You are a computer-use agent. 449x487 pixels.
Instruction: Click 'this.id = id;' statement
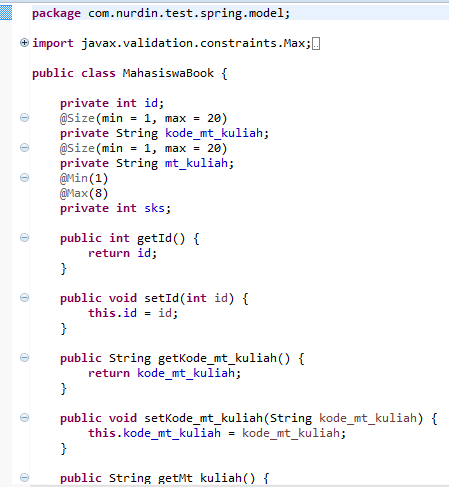point(133,313)
